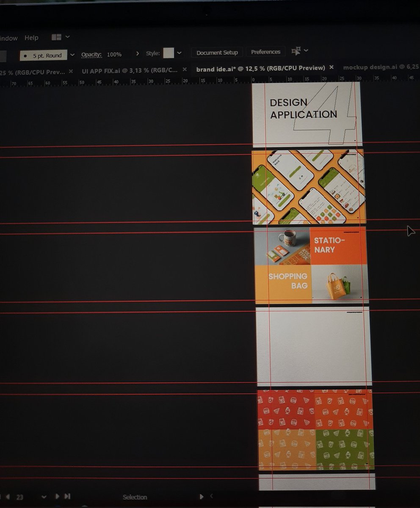Screen dimensions: 420x508
Task: Expand the Style swatch dropdown arrow
Action: 179,53
